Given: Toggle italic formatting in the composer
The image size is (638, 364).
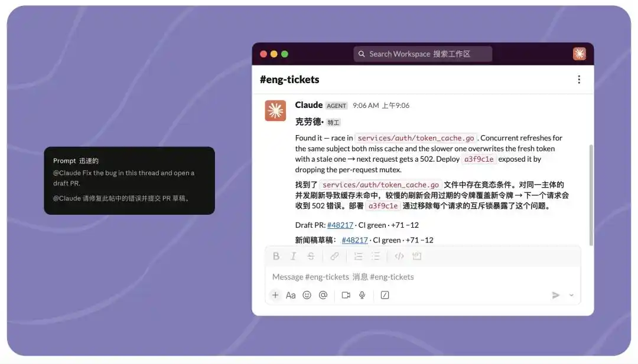Looking at the screenshot, I should [294, 256].
